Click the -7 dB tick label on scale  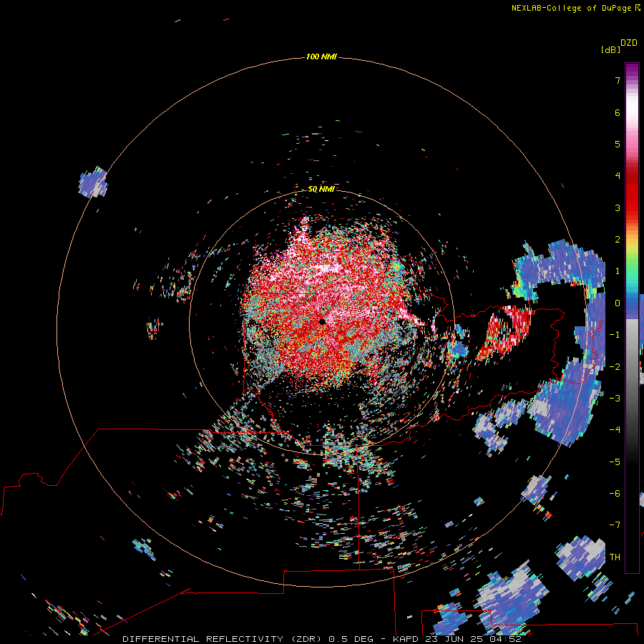point(615,525)
